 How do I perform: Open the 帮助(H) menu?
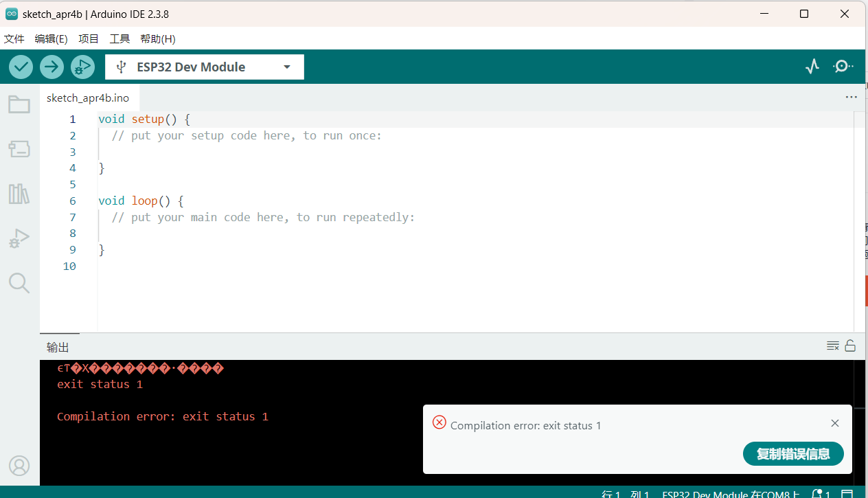(x=158, y=39)
